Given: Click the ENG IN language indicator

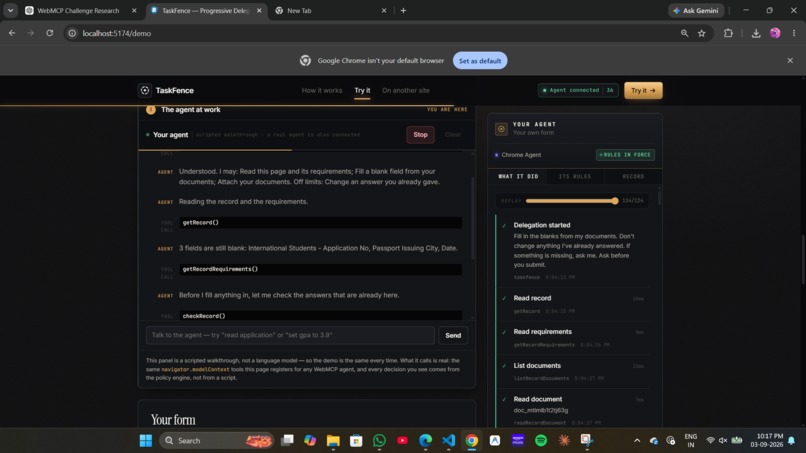Looking at the screenshot, I should pos(691,441).
